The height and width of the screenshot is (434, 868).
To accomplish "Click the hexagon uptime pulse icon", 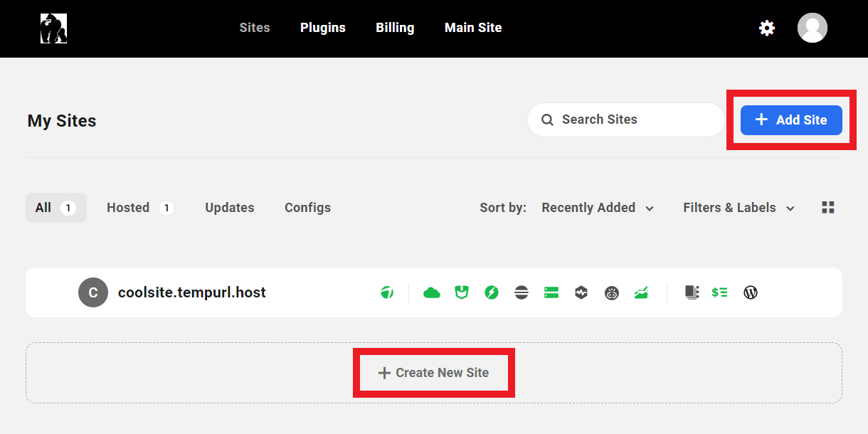I will (x=581, y=292).
